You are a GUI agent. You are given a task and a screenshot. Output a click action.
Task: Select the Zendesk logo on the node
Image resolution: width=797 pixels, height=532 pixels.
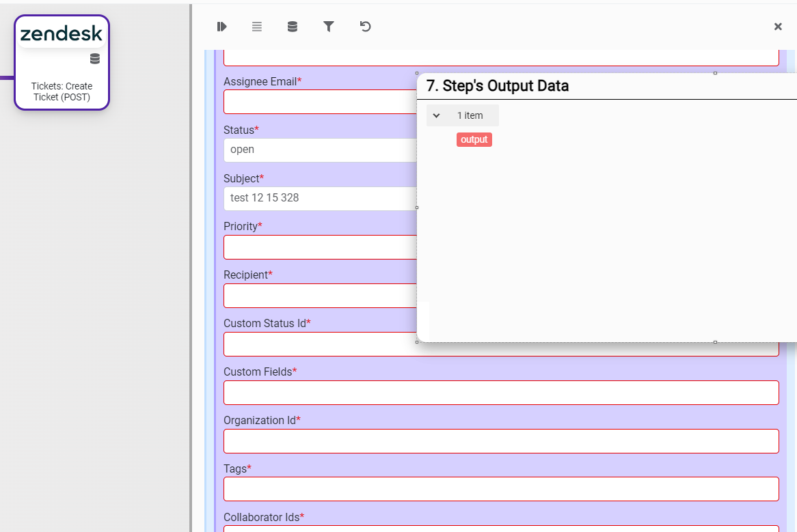(x=62, y=33)
